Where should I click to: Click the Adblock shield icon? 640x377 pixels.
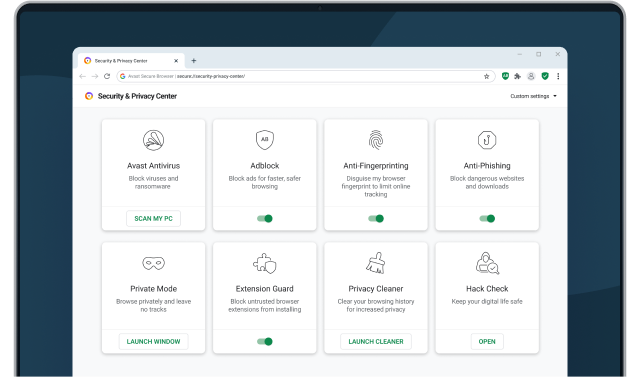(x=264, y=140)
